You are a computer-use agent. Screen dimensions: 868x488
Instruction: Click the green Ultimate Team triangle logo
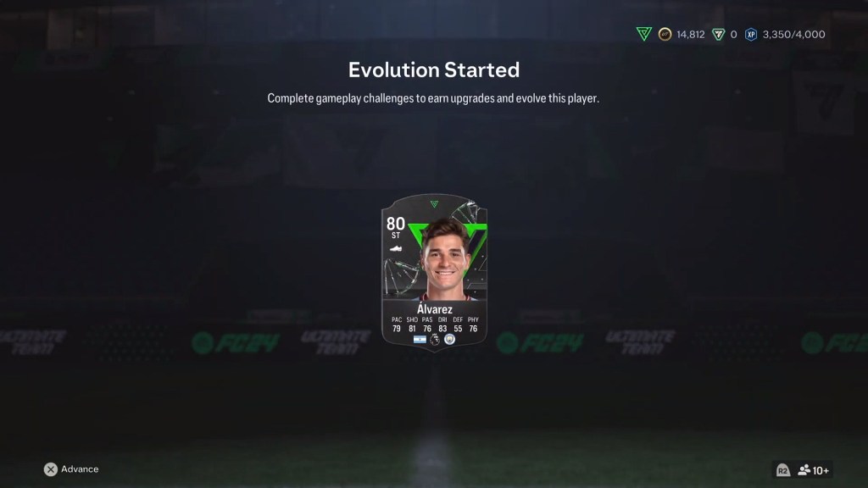tap(644, 34)
